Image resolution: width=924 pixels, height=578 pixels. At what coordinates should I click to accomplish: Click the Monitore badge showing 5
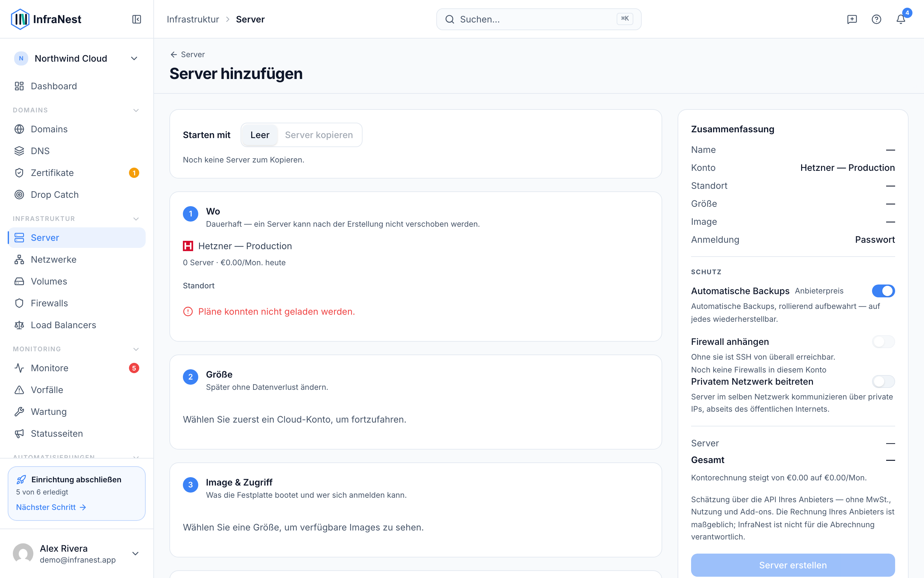coord(134,368)
